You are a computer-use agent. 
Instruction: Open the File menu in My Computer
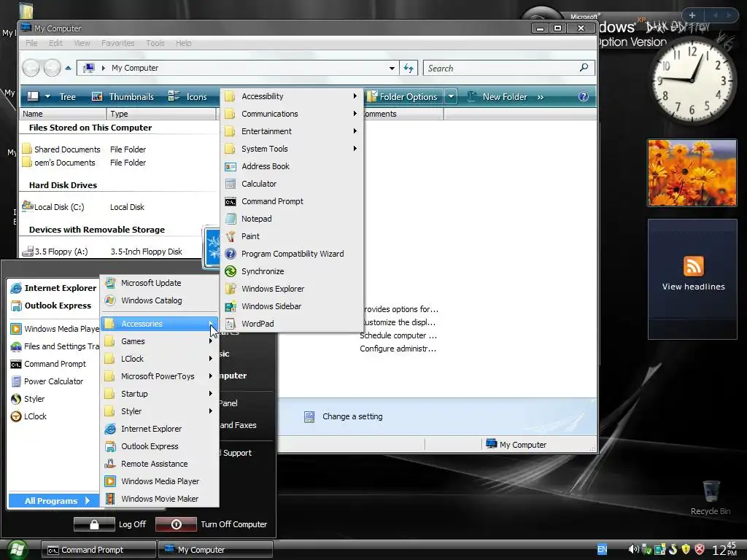pyautogui.click(x=31, y=43)
